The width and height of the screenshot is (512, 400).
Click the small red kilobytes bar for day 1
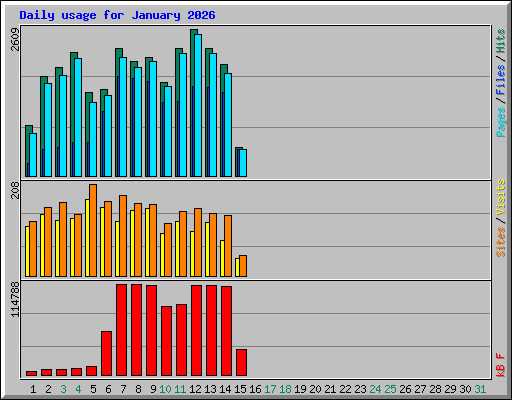click(31, 374)
